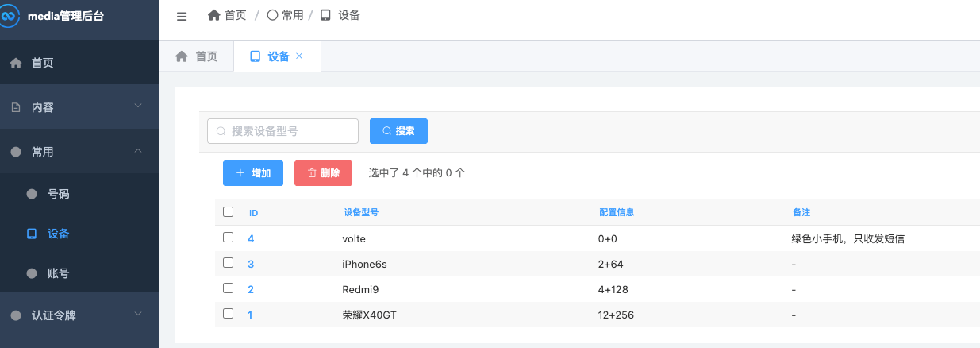This screenshot has height=348, width=980.
Task: Click 常用 text in the breadcrumb
Action: click(293, 15)
